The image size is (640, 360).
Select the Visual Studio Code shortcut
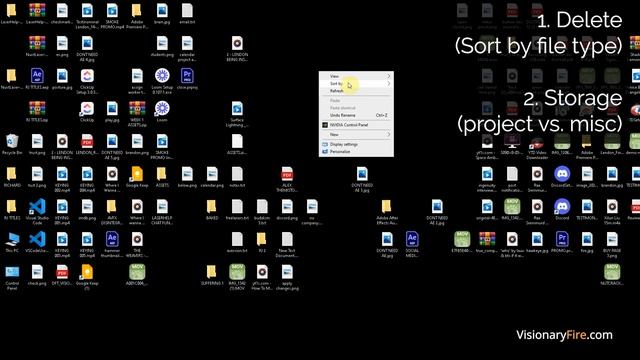pos(37,212)
